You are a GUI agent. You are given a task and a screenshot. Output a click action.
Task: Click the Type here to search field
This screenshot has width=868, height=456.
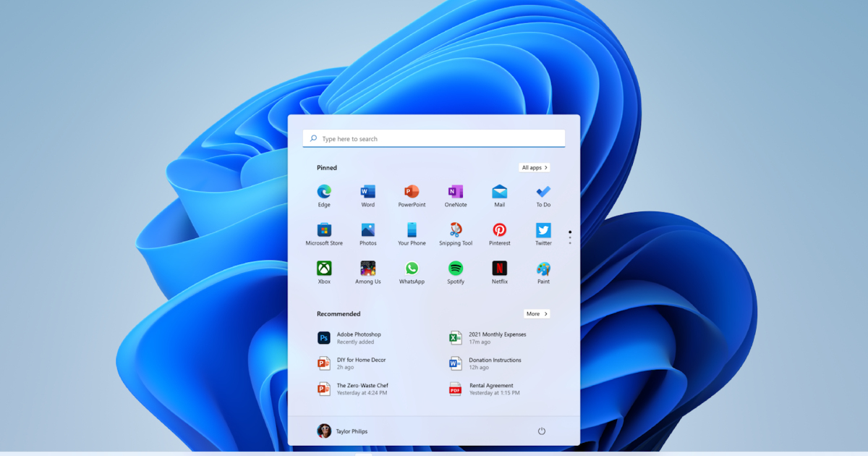(434, 139)
